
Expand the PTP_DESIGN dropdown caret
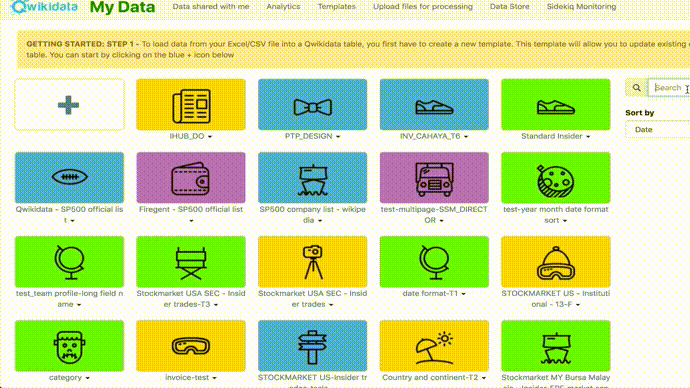(338, 137)
